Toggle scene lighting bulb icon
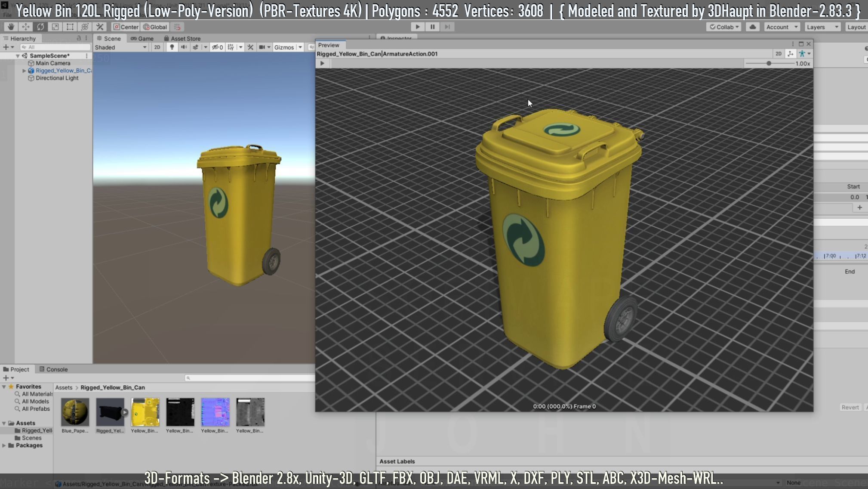Viewport: 868px width, 489px height. coord(172,47)
